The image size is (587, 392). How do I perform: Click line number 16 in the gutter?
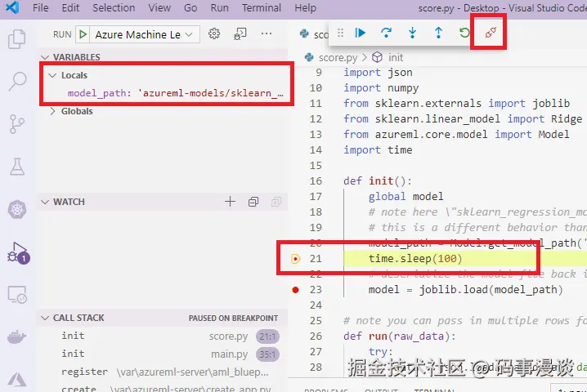pyautogui.click(x=316, y=181)
